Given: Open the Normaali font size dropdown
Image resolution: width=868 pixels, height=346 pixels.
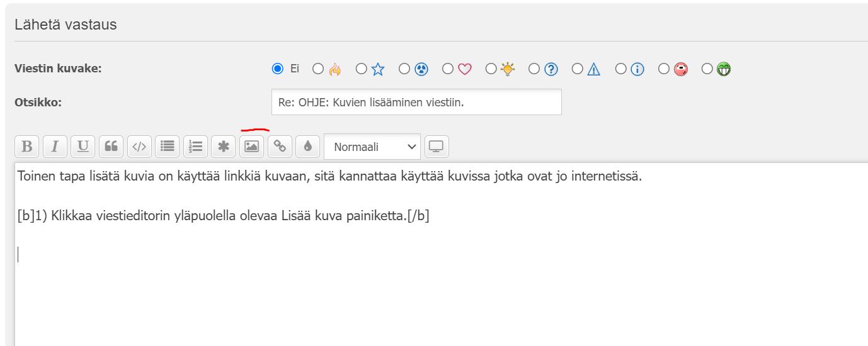Looking at the screenshot, I should click(x=372, y=147).
